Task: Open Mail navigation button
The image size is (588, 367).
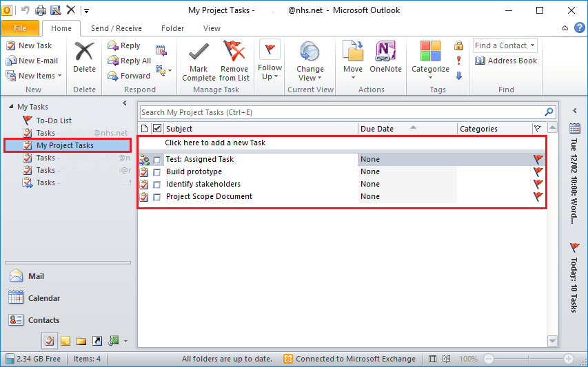Action: pos(68,276)
